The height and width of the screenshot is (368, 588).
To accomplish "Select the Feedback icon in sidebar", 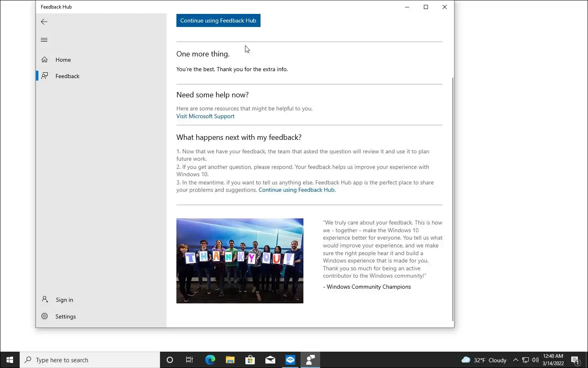I will 45,76.
